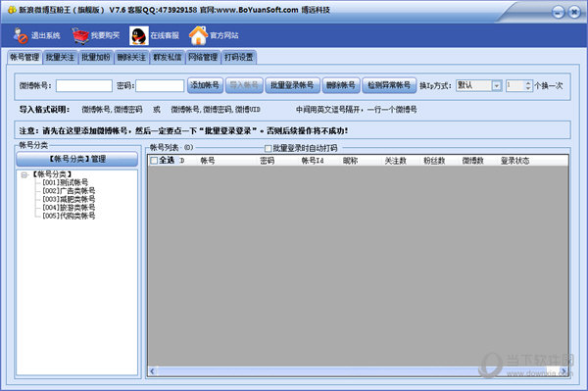Click the 【帐号分类】 root label in the tree

pyautogui.click(x=52, y=174)
